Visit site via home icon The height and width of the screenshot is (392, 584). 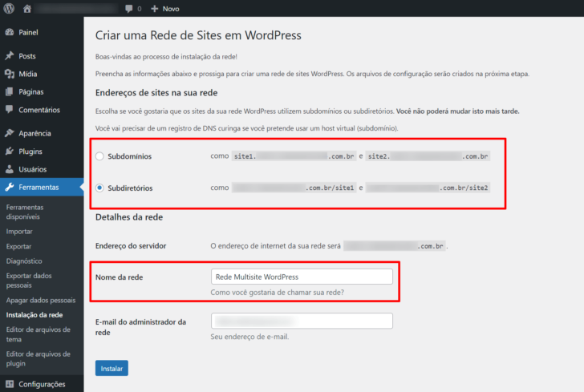pos(26,9)
